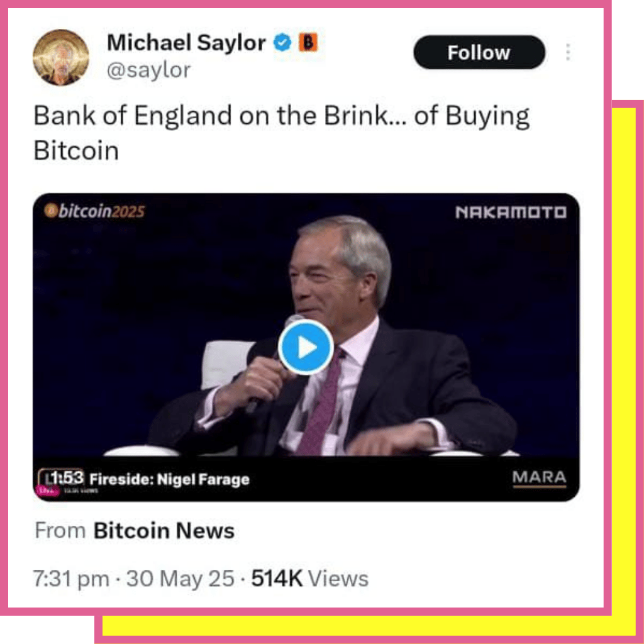644x644 pixels.
Task: Click the MARA sponsor logo
Action: (x=539, y=479)
